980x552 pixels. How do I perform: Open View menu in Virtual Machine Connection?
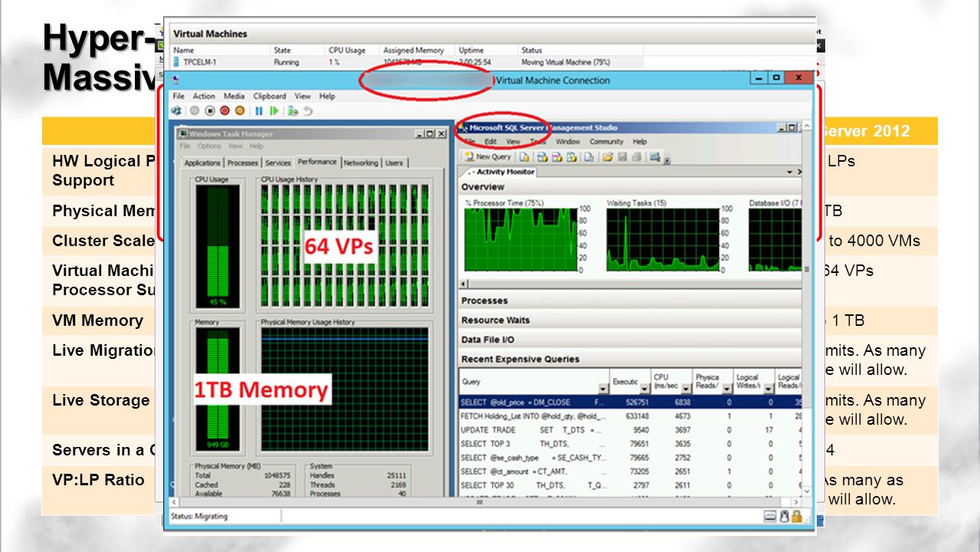303,97
